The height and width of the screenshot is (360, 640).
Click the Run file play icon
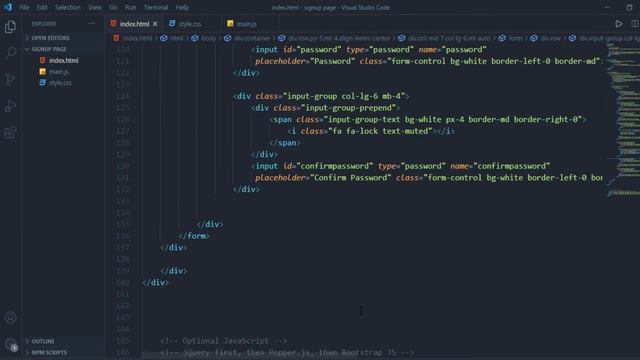[619, 24]
